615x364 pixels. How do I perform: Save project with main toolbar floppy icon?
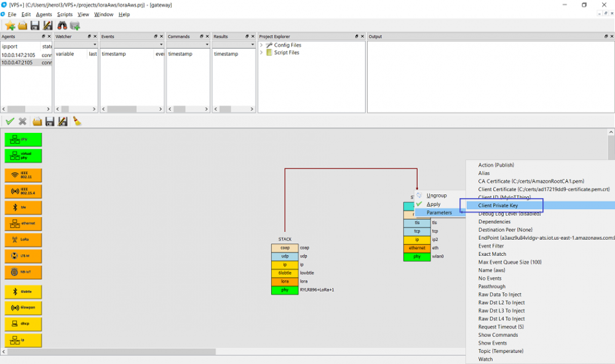click(x=35, y=26)
